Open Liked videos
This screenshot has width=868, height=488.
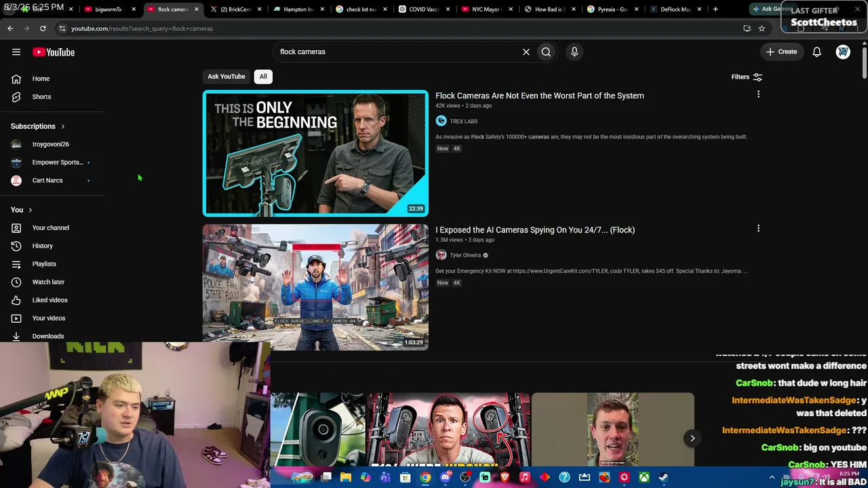point(51,300)
